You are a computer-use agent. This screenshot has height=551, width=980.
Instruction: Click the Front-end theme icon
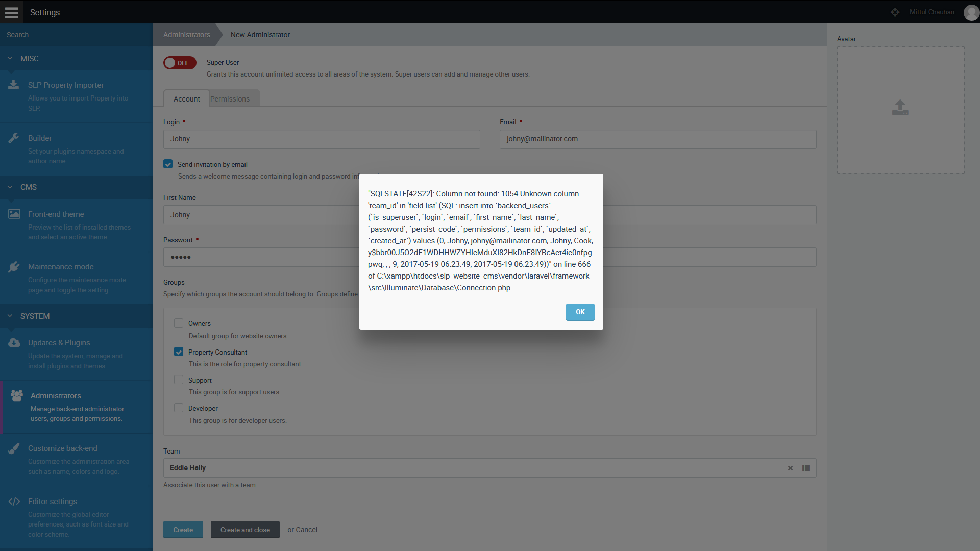[x=14, y=213]
